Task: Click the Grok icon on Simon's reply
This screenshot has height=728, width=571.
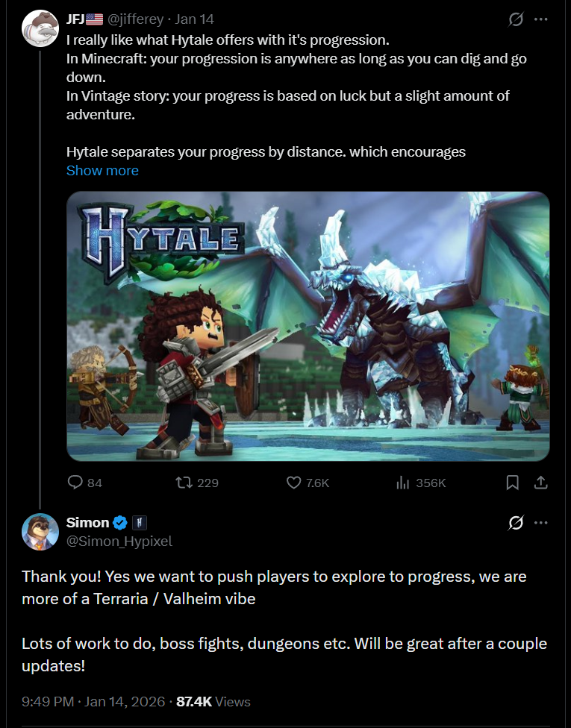Action: point(516,523)
